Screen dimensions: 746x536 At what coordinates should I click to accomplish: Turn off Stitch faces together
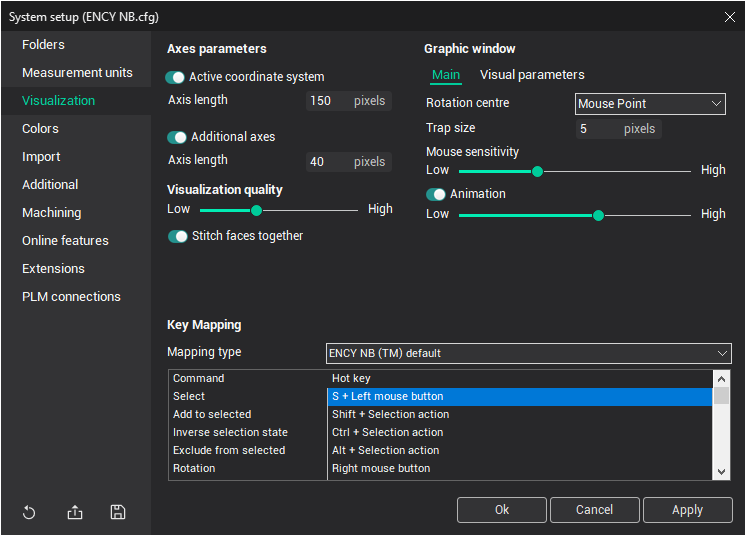pos(178,237)
